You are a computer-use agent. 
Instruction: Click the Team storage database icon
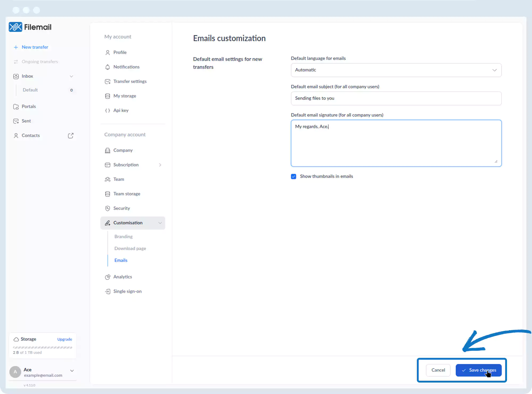point(107,194)
